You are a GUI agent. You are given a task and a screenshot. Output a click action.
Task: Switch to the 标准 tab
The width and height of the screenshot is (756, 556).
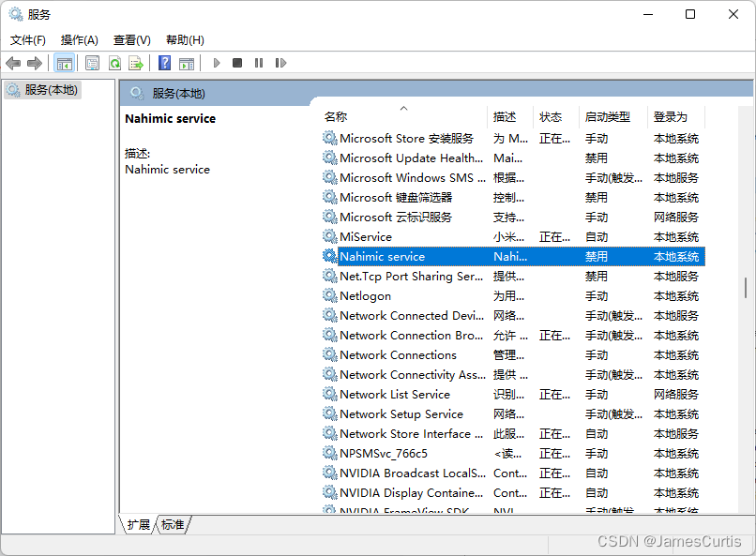click(x=173, y=524)
